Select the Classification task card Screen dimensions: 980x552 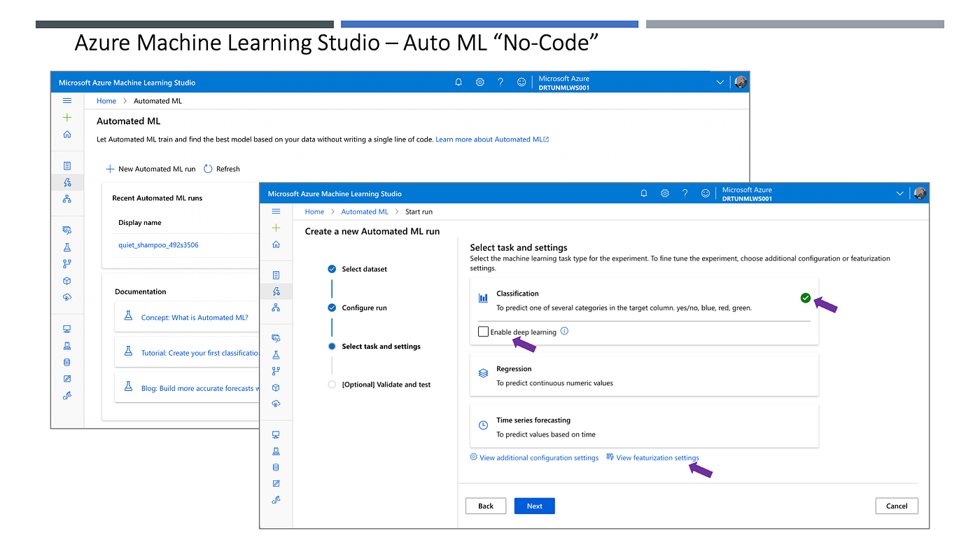pos(644,311)
